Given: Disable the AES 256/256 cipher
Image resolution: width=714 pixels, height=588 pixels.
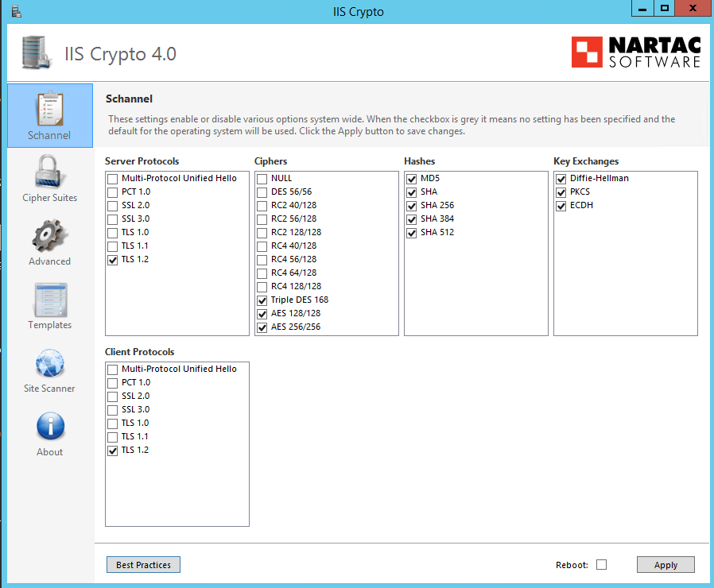Looking at the screenshot, I should [262, 327].
